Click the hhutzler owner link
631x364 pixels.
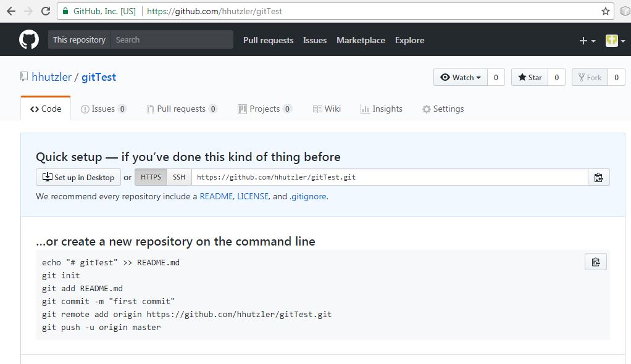click(51, 77)
